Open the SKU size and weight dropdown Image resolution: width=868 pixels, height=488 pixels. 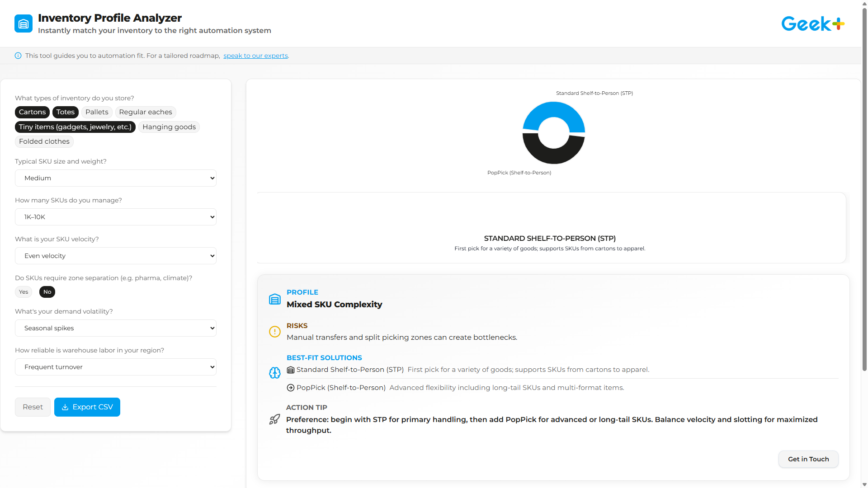point(116,178)
